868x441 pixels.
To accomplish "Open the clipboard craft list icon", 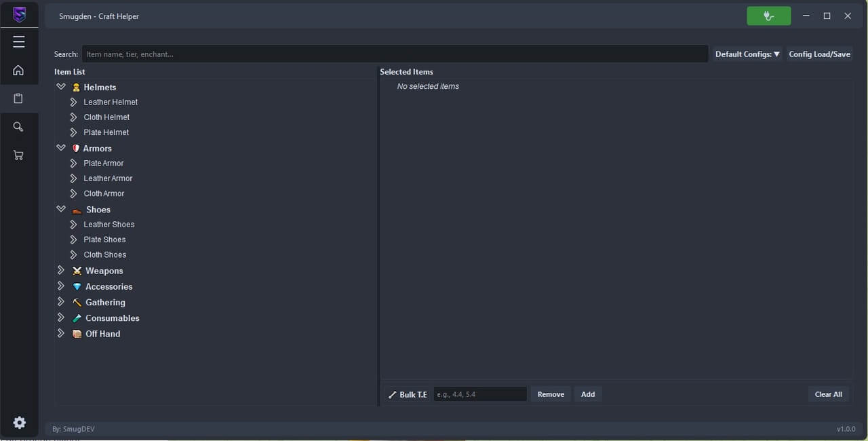I will coord(19,99).
